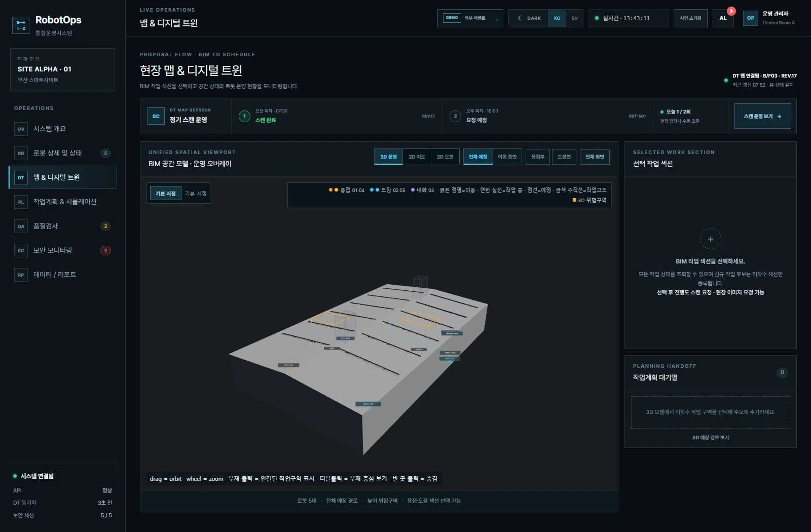Click the red badge on 보안 모니터링
The height and width of the screenshot is (532, 811).
point(105,250)
